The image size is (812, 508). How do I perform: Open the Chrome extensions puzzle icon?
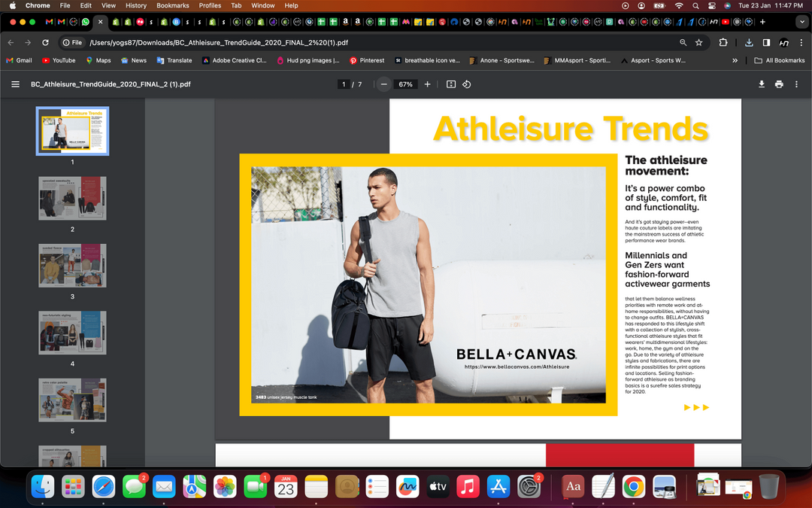click(723, 43)
